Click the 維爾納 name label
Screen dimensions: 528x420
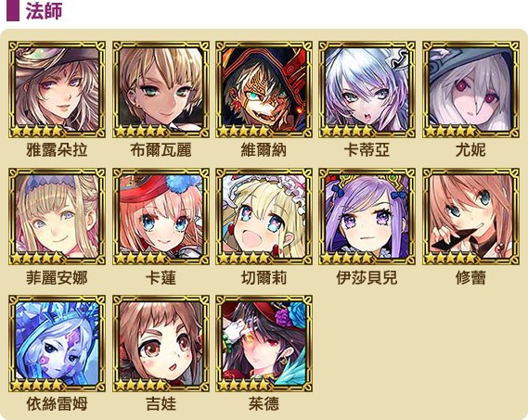click(264, 150)
